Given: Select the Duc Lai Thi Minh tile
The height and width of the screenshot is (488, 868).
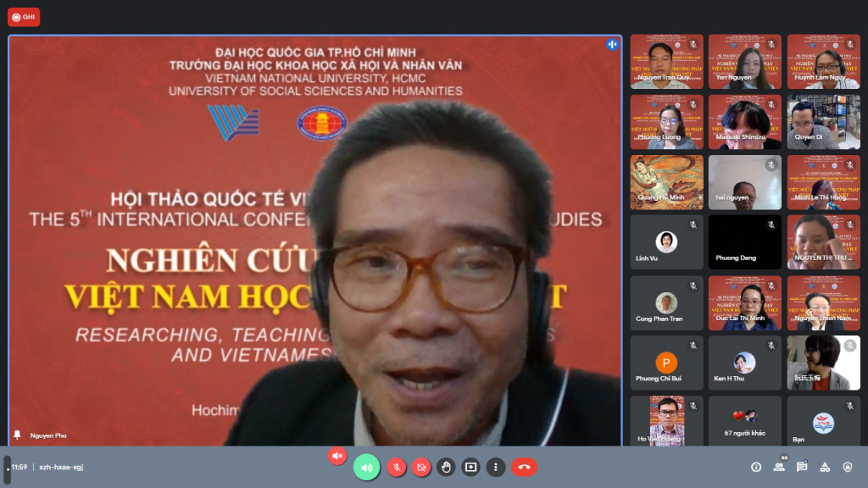Looking at the screenshot, I should click(745, 302).
